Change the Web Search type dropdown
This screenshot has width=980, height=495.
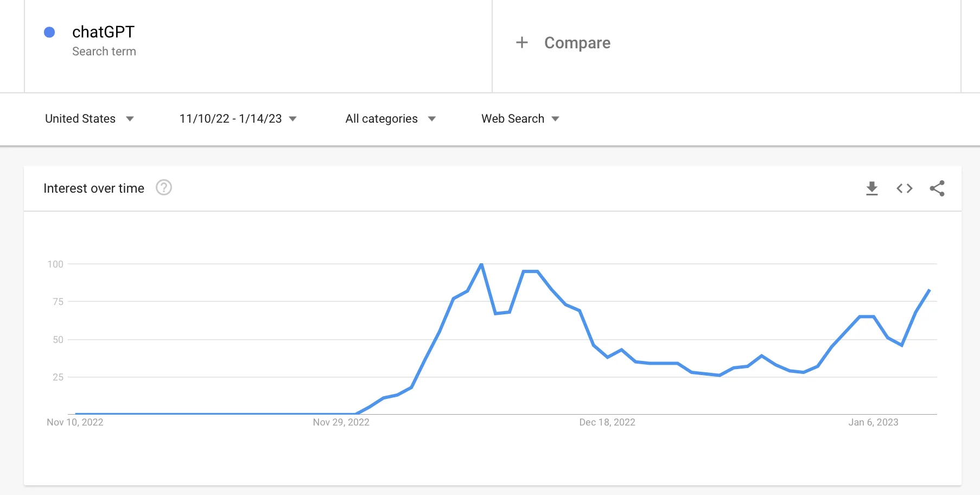click(520, 119)
